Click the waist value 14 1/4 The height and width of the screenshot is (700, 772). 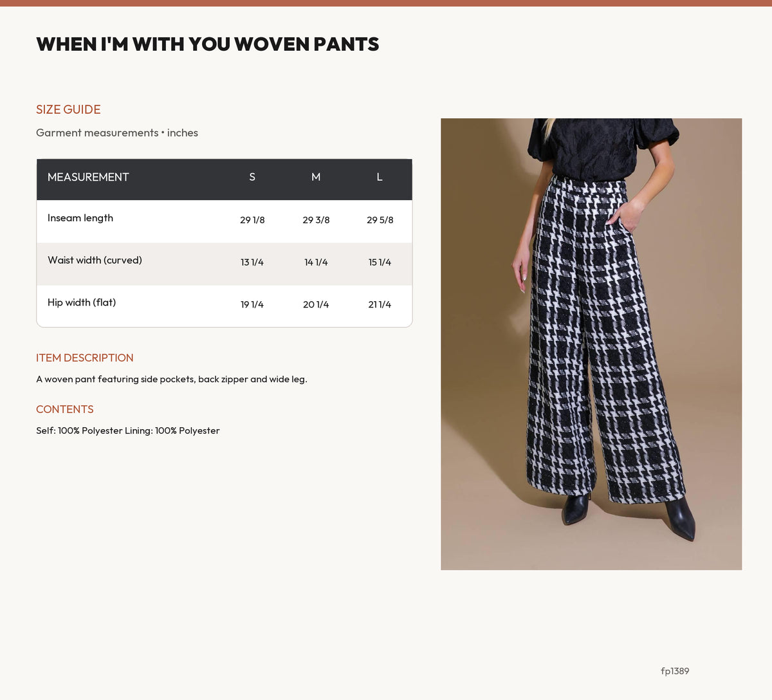click(316, 262)
